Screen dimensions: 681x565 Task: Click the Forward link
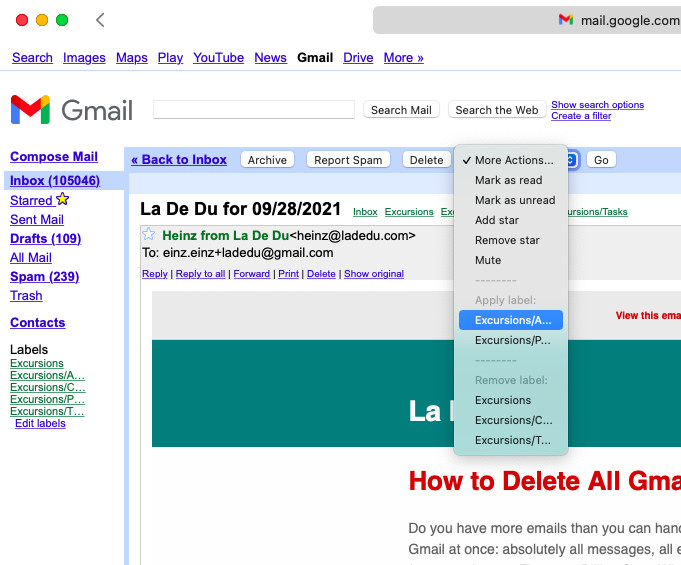click(x=251, y=274)
